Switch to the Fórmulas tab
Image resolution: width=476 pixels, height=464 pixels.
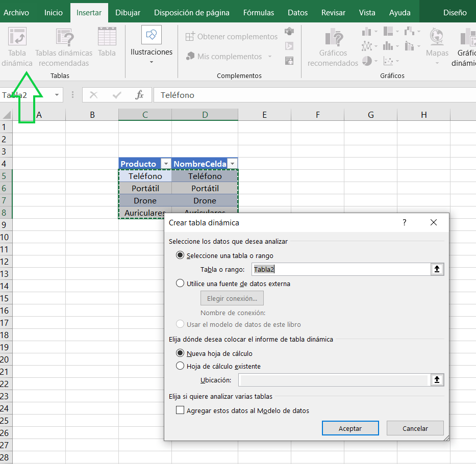pyautogui.click(x=258, y=12)
